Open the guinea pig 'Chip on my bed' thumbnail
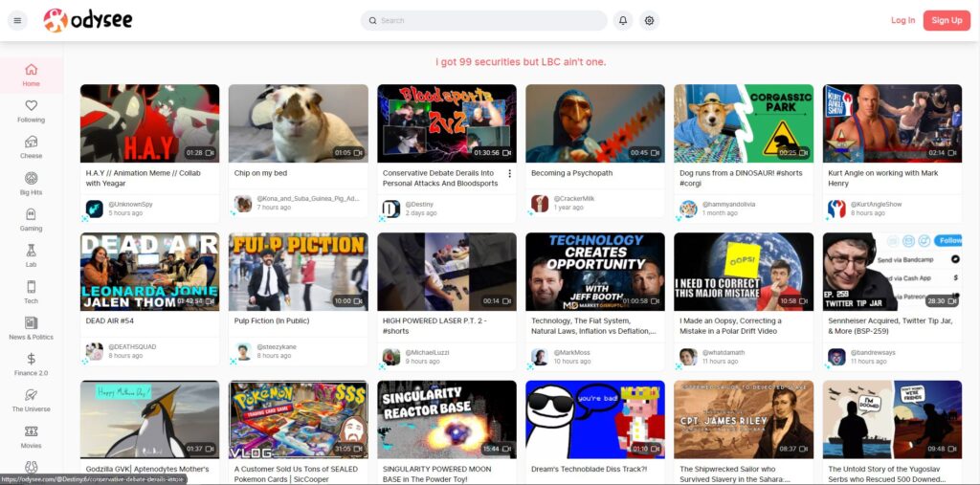 point(299,123)
